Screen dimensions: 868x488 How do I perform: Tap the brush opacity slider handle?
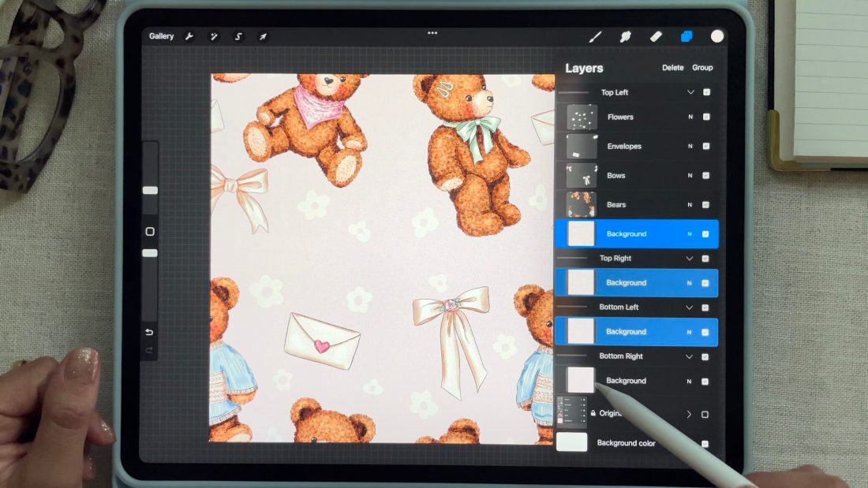click(x=150, y=253)
